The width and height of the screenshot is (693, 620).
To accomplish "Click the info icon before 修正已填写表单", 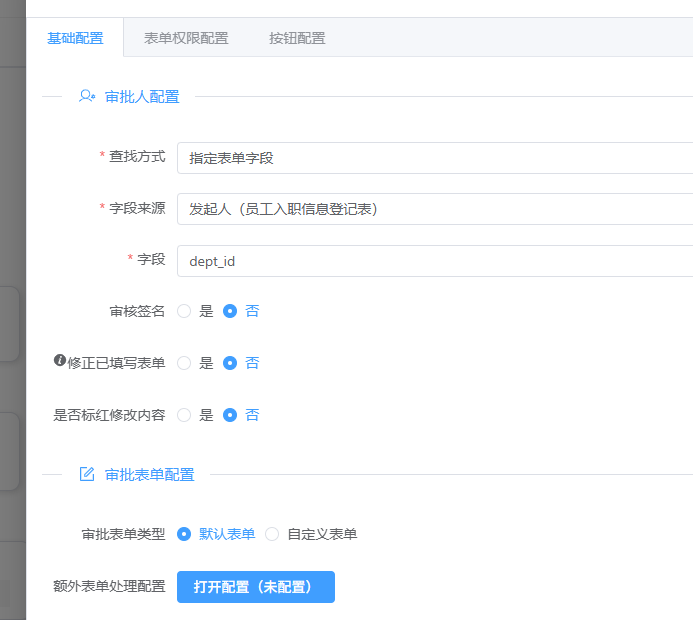I will point(59,360).
